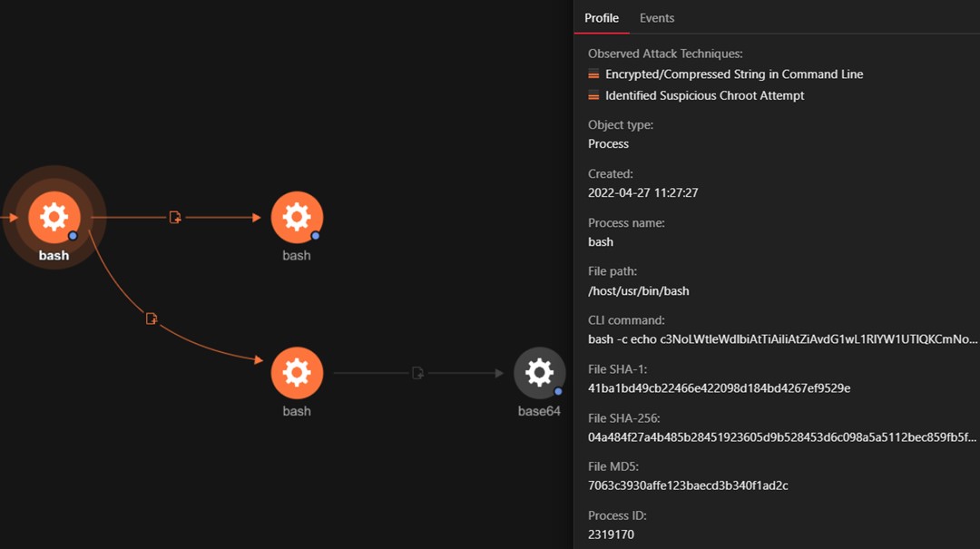Switch to the Profile tab
Screen dimensions: 980x549
tap(602, 18)
